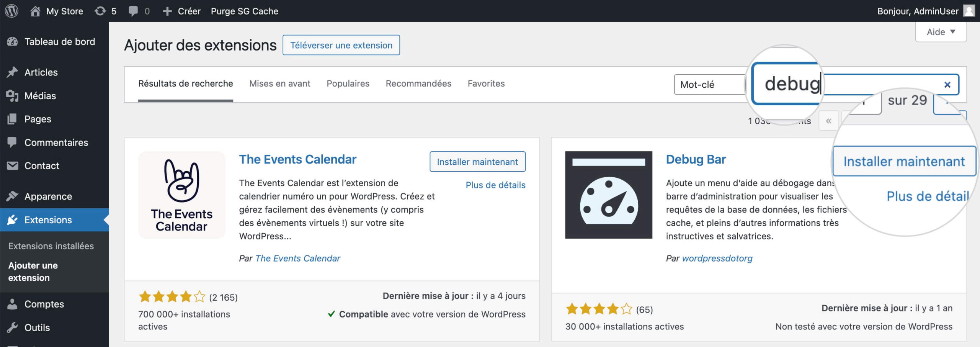Install the Debug Bar plugin now
The width and height of the screenshot is (980, 347).
(x=904, y=161)
